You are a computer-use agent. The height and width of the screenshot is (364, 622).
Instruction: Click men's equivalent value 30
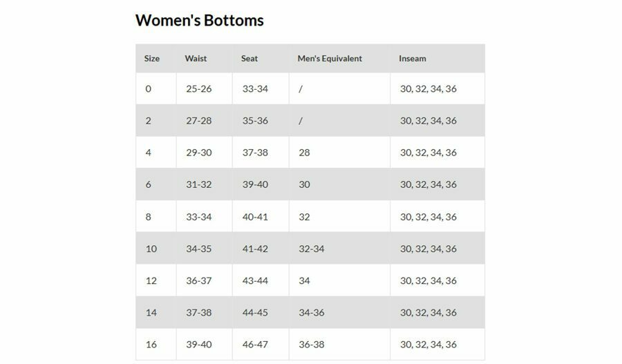pos(304,184)
